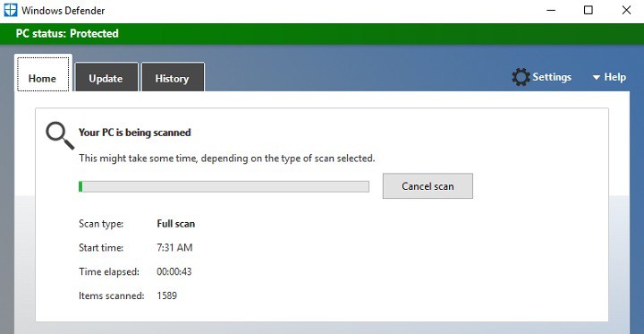The image size is (644, 334).
Task: Expand the Help dropdown arrow
Action: pyautogui.click(x=597, y=77)
